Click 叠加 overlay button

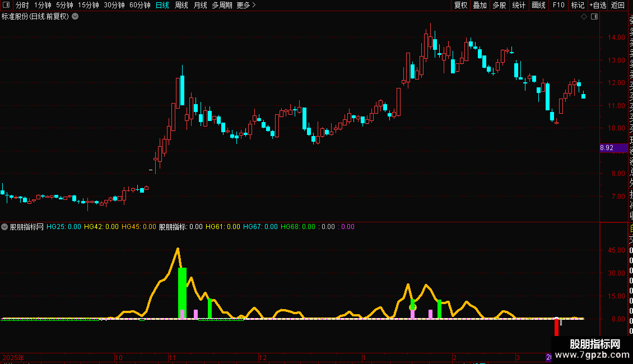[x=480, y=5]
